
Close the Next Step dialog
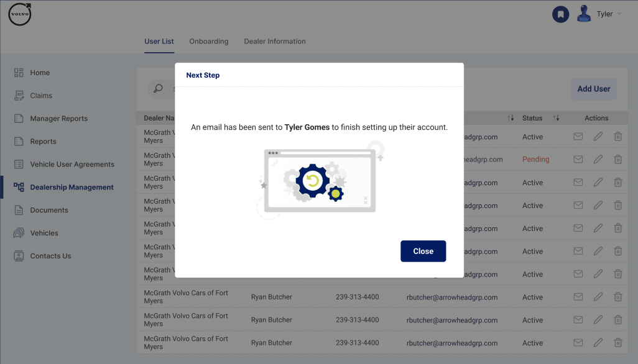[423, 251]
